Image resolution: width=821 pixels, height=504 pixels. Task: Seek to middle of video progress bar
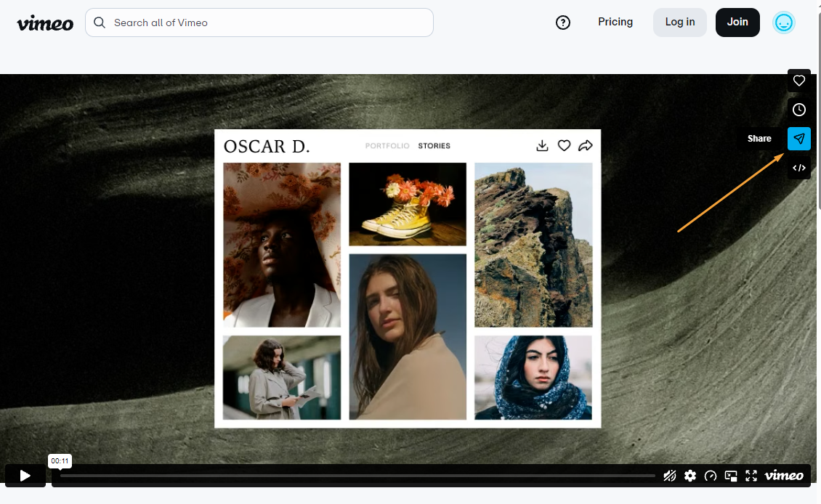[357, 476]
